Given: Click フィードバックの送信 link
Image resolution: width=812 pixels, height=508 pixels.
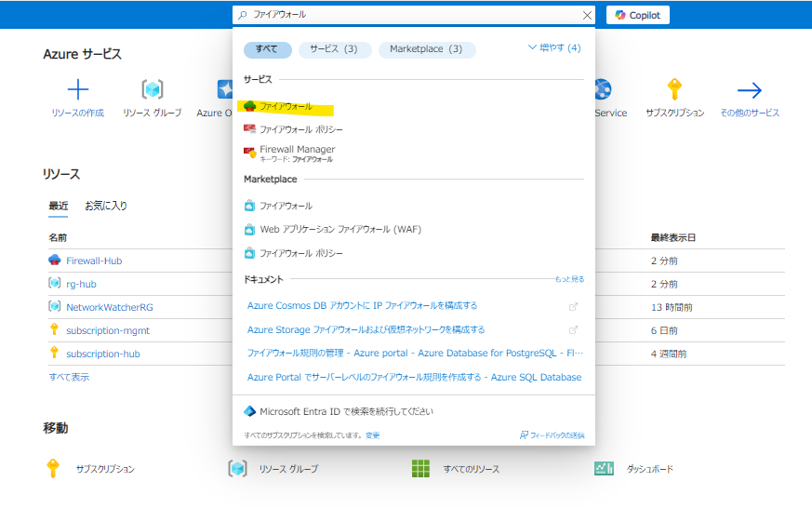Looking at the screenshot, I should pyautogui.click(x=552, y=435).
